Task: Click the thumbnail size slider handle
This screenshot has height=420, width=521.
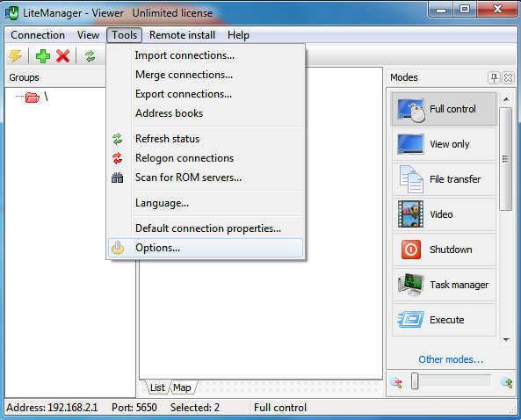Action: 415,380
